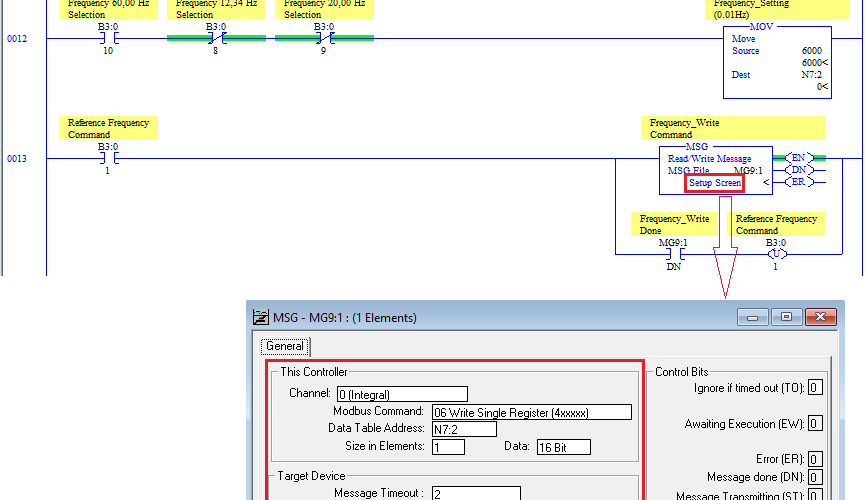The height and width of the screenshot is (500, 867).
Task: Toggle Ignore if timed out (TO) bit
Action: (815, 387)
